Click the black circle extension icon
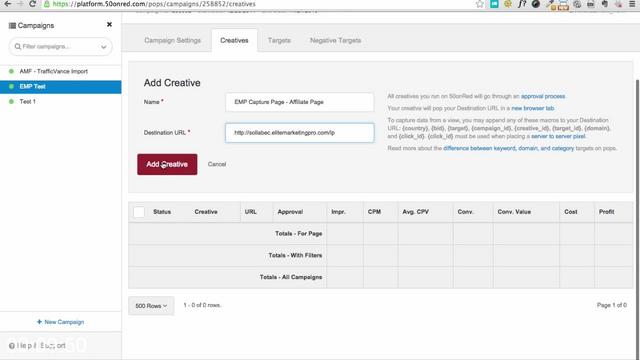 pos(536,4)
